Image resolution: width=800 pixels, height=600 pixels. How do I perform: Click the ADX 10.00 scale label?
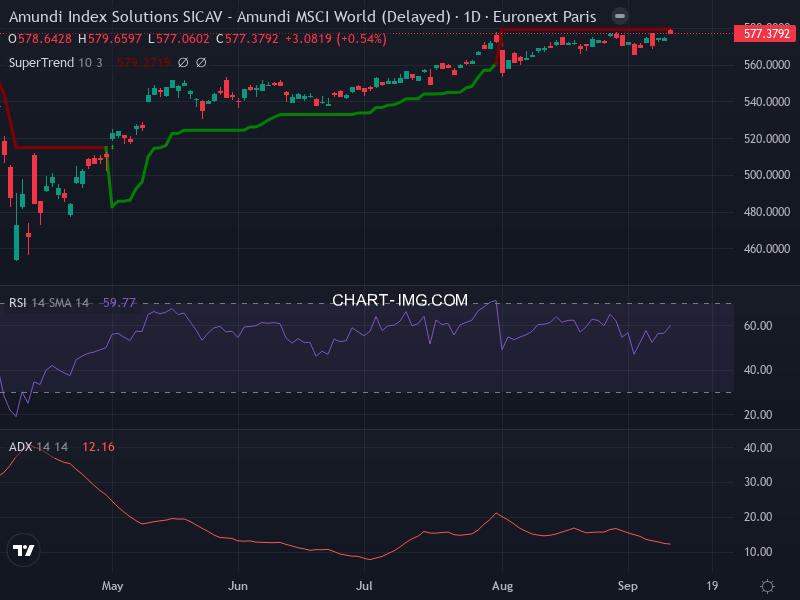pyautogui.click(x=758, y=552)
